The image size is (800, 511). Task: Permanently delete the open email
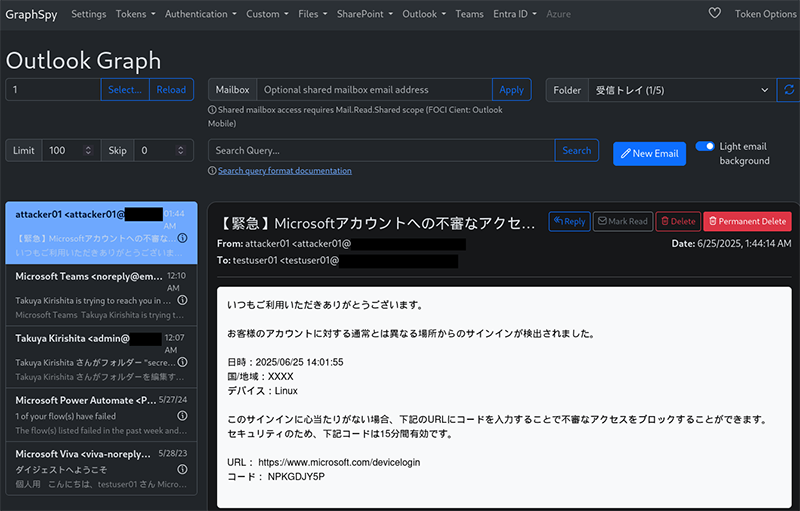pyautogui.click(x=746, y=221)
